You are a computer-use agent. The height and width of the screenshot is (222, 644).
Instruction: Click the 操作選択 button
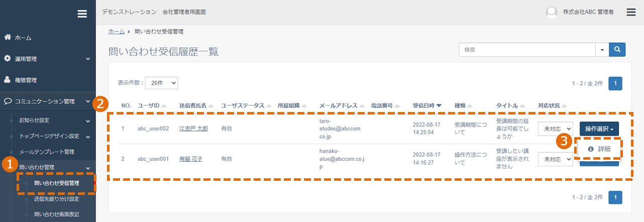coord(599,129)
